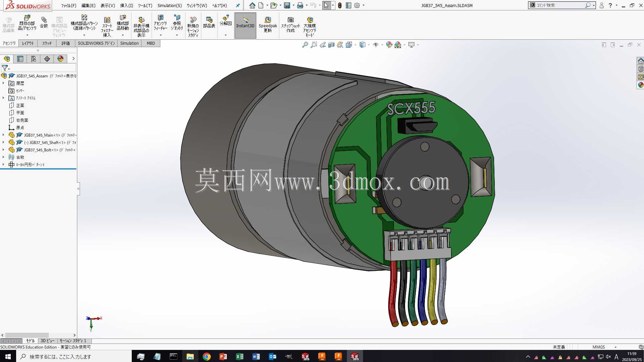Switch to the スケッチ ribbon tab

pos(47,43)
